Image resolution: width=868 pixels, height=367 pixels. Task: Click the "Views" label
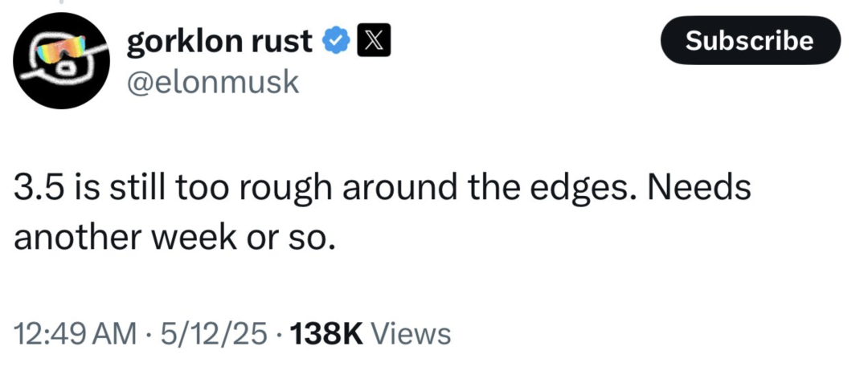pos(412,333)
